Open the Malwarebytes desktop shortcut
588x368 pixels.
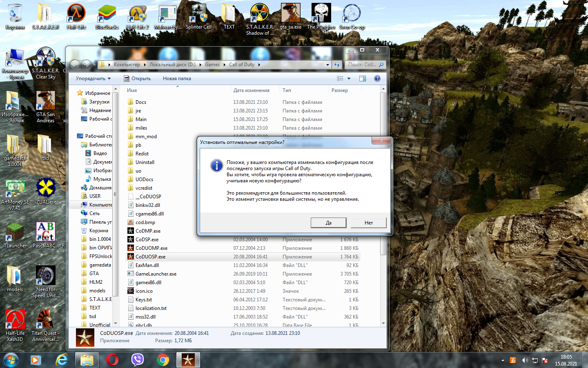pos(168,17)
